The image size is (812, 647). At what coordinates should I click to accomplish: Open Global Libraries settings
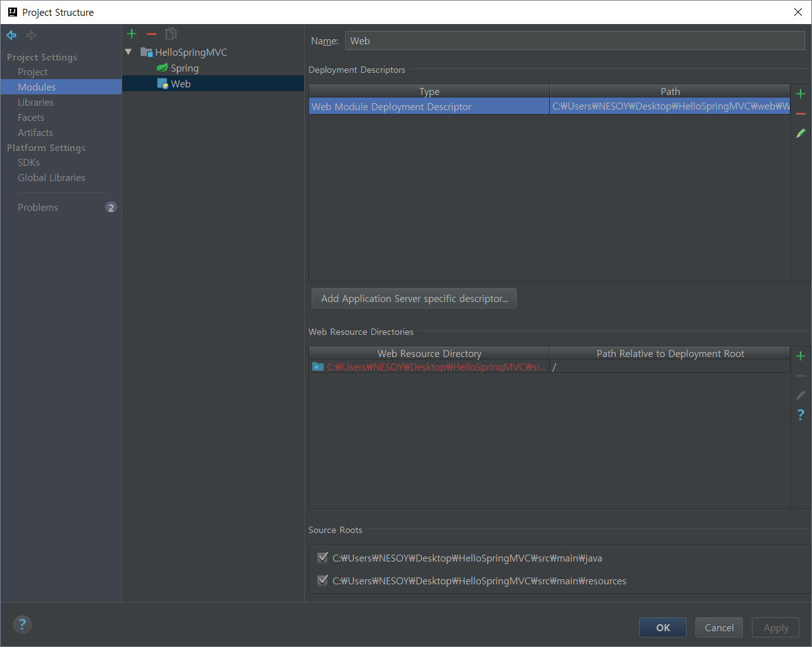pos(51,178)
